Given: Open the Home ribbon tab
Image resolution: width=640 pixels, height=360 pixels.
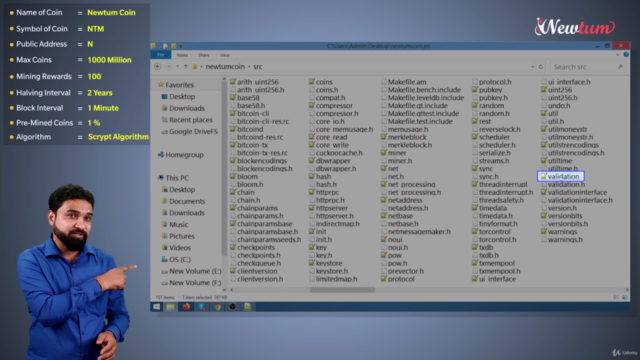Looking at the screenshot, I should 182,55.
